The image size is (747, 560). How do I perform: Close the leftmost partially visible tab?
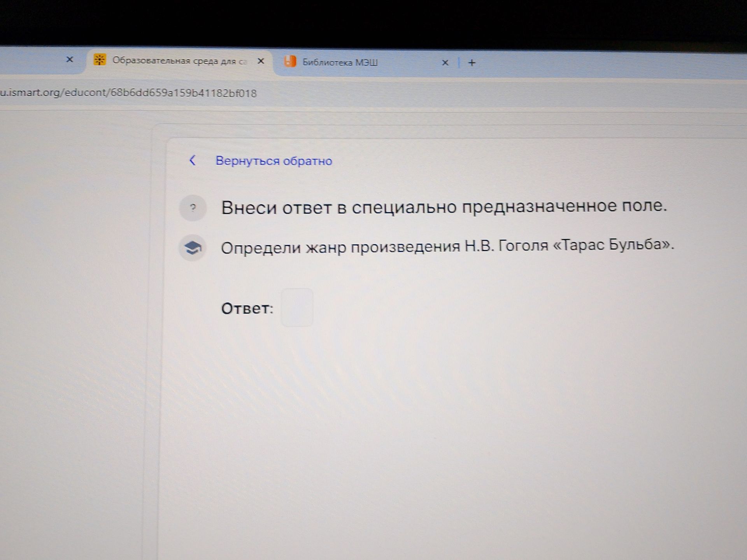point(70,60)
